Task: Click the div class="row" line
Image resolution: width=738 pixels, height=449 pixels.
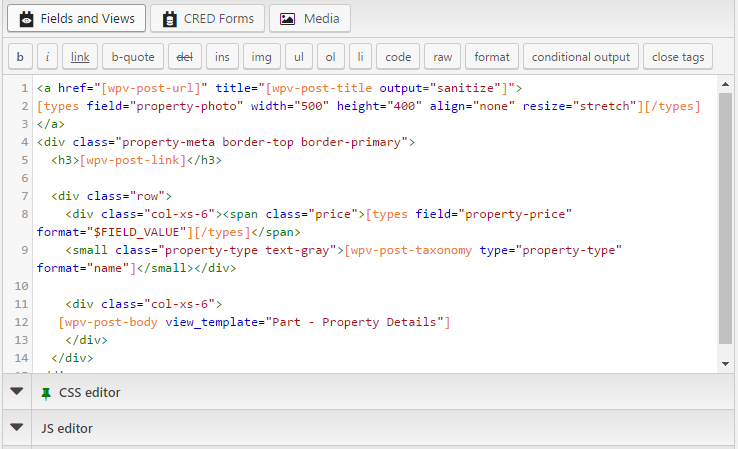Action: pos(112,196)
